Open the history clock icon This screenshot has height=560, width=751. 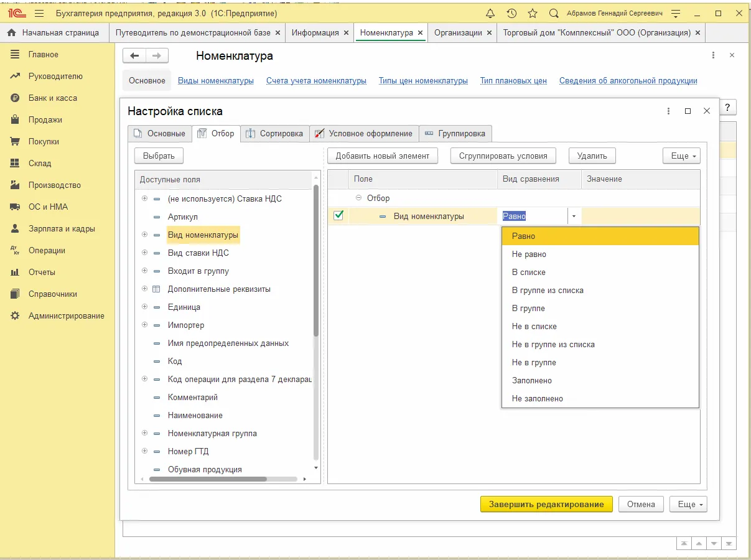tap(511, 13)
